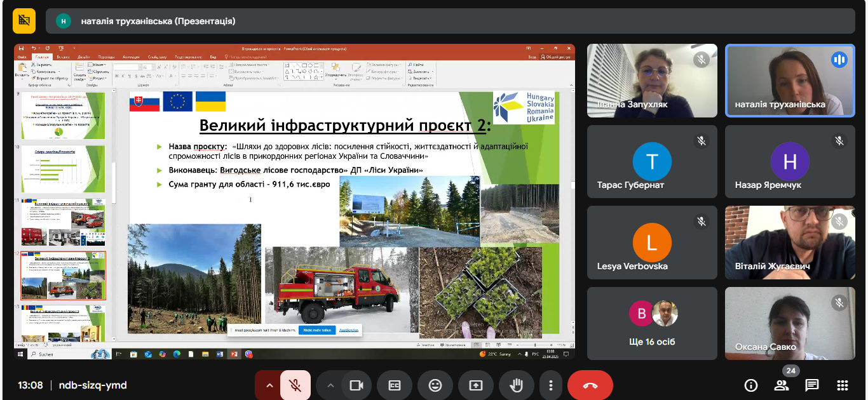Image resolution: width=868 pixels, height=400 pixels.
Task: Expand video settings chevron beside the camera
Action: (x=330, y=385)
